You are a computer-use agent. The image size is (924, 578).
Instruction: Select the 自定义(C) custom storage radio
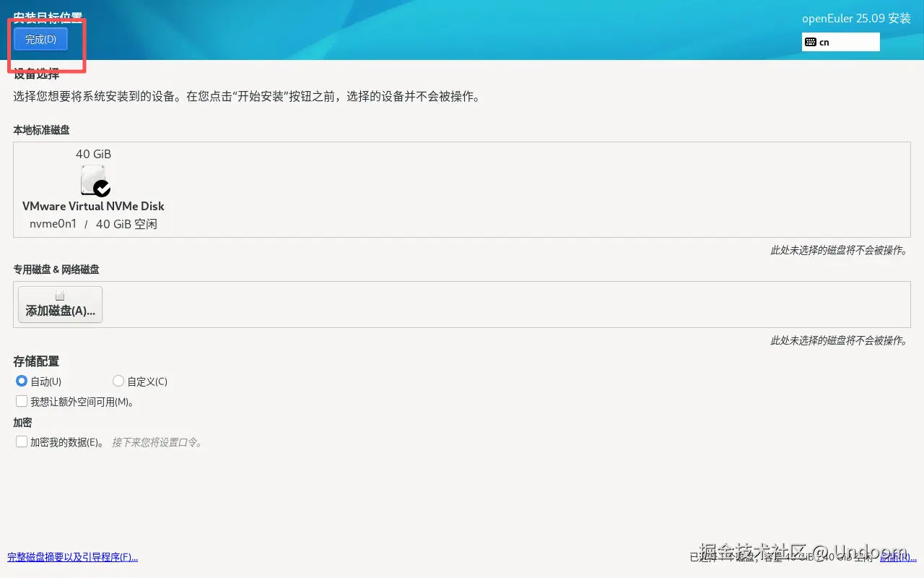coord(118,381)
